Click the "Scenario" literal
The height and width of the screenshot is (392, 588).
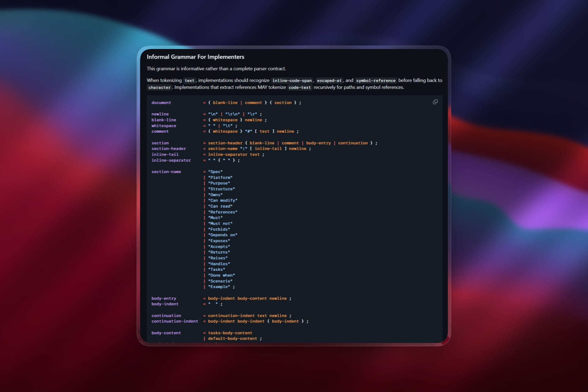(220, 281)
